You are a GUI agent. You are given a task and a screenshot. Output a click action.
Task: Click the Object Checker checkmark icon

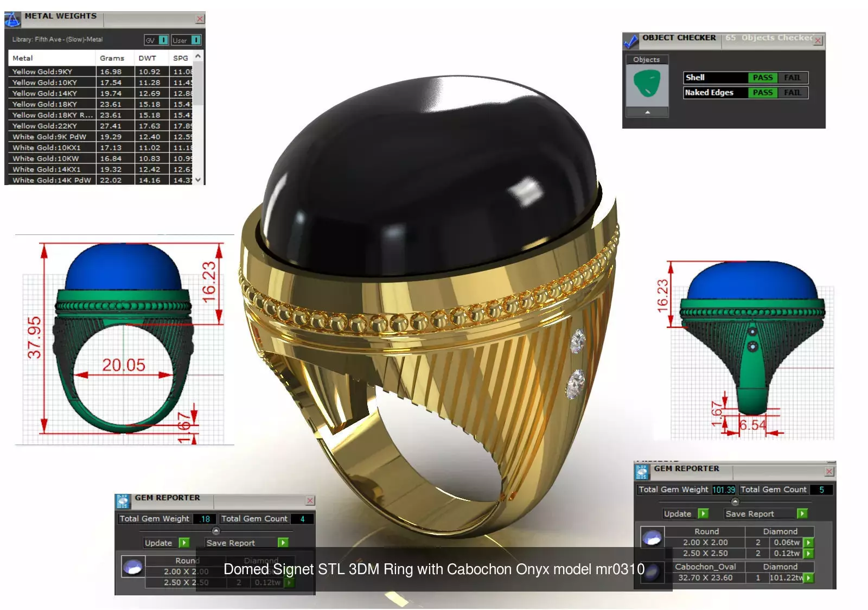pos(631,41)
